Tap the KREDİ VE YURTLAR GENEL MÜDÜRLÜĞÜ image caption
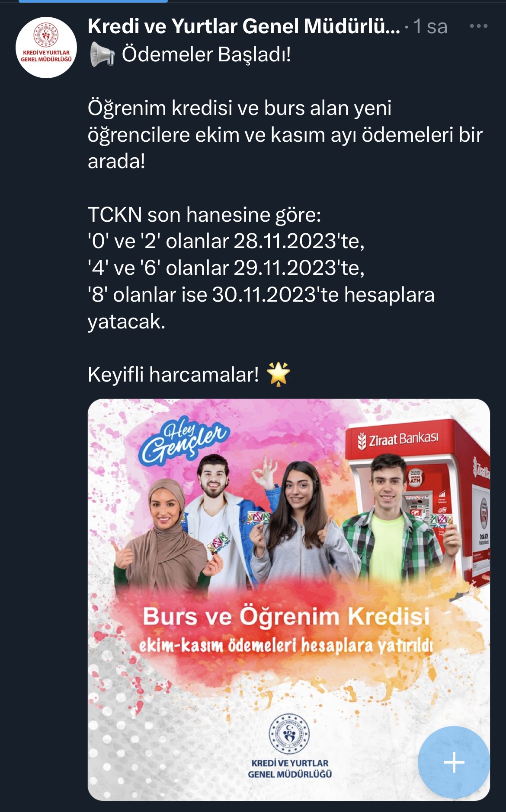The image size is (506, 812). (x=290, y=769)
